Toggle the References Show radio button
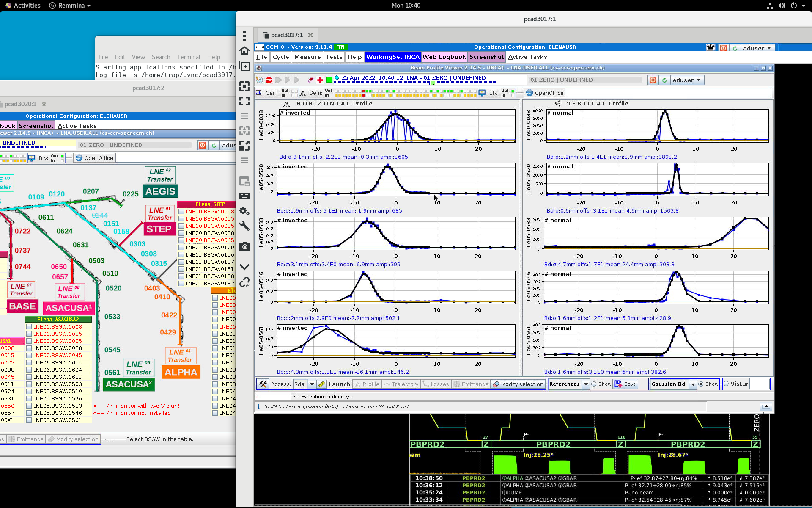 594,384
